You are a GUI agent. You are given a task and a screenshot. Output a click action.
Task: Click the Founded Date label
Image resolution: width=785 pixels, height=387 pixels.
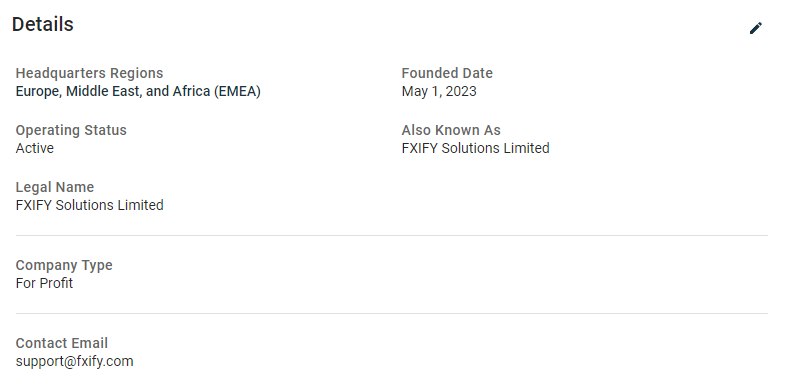(x=447, y=73)
